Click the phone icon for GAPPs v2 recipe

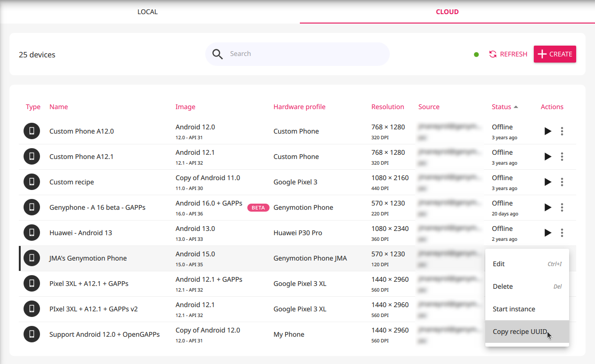coord(32,309)
